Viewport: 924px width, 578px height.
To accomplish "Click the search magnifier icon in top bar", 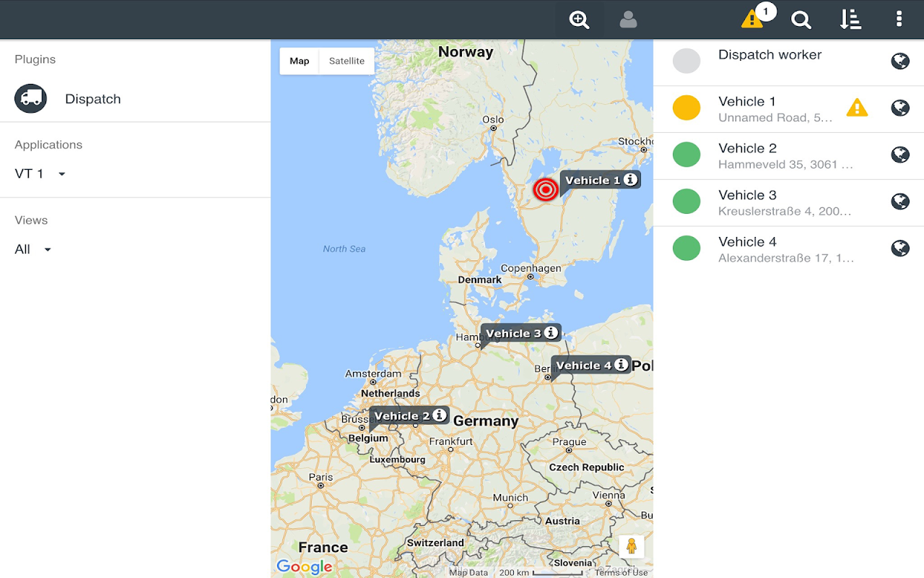I will (x=801, y=20).
